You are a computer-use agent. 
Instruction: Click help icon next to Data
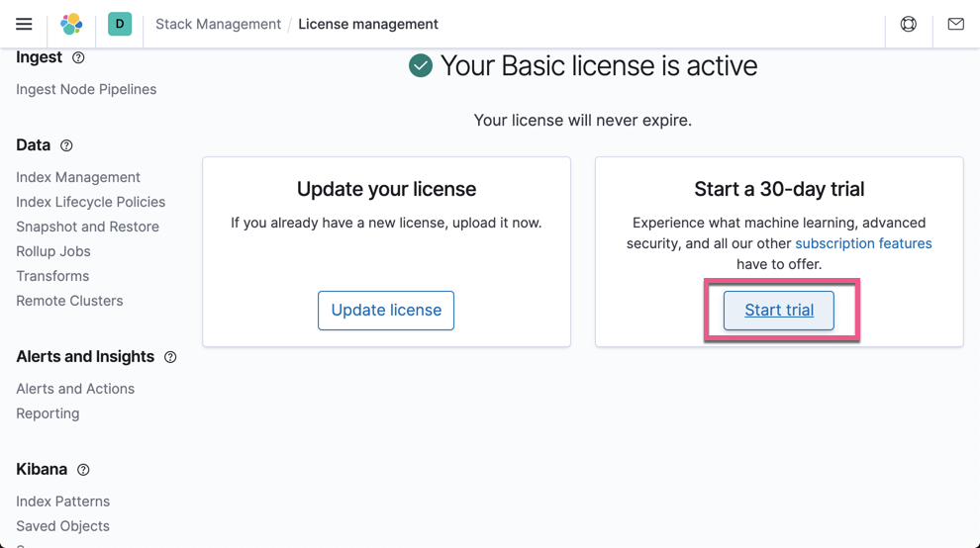[x=66, y=145]
